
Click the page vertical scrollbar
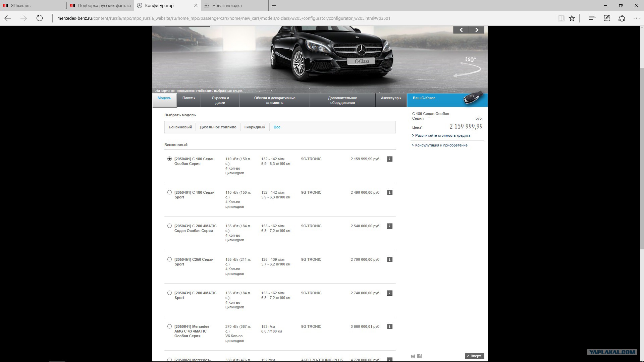(642, 158)
